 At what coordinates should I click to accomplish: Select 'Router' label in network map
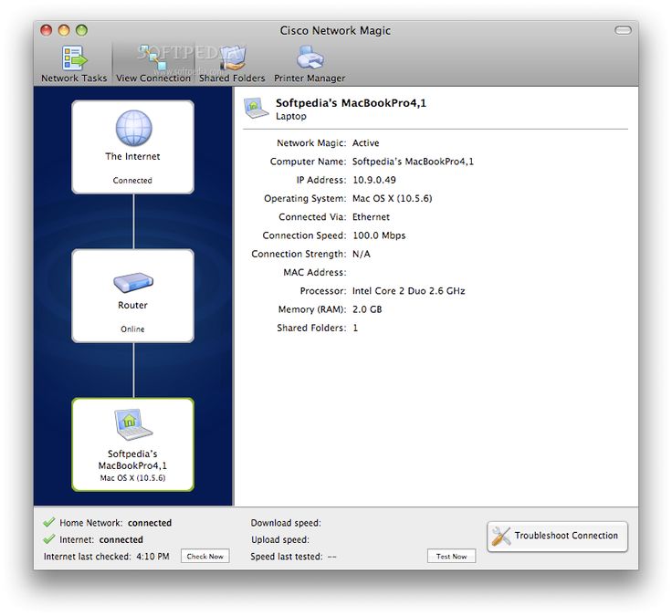tap(132, 305)
